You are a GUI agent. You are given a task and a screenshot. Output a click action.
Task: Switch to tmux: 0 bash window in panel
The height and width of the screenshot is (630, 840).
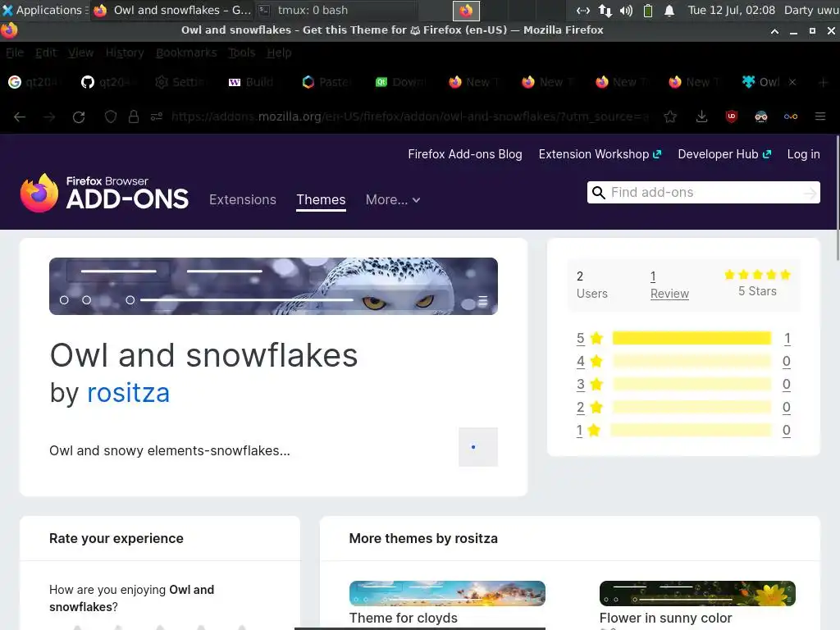(336, 10)
